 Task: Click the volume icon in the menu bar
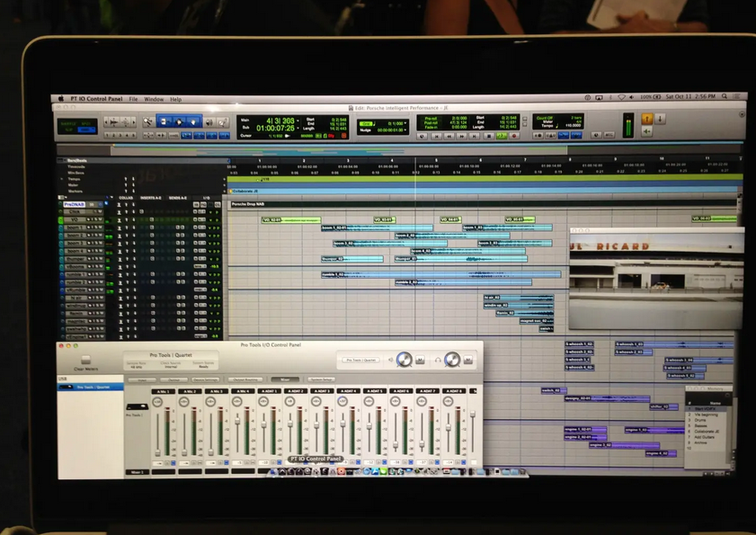[x=632, y=97]
